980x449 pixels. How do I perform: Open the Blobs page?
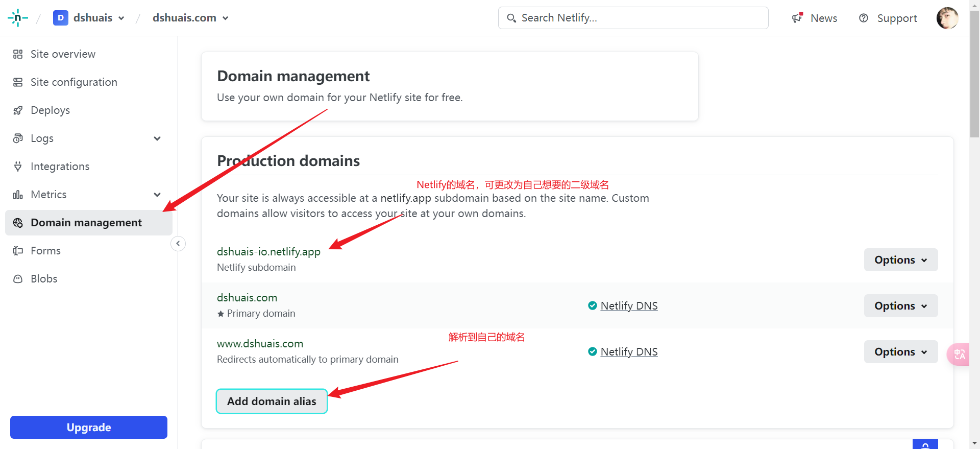point(44,279)
